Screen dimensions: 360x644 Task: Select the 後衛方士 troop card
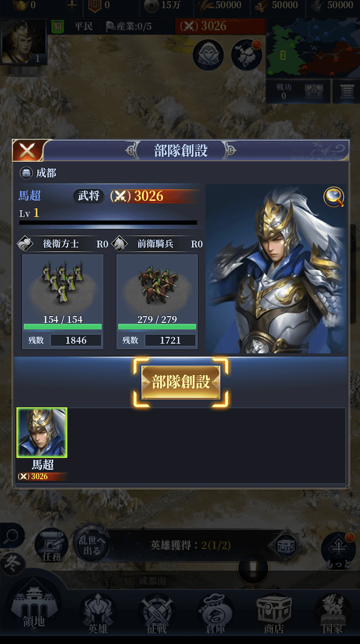pyautogui.click(x=62, y=302)
